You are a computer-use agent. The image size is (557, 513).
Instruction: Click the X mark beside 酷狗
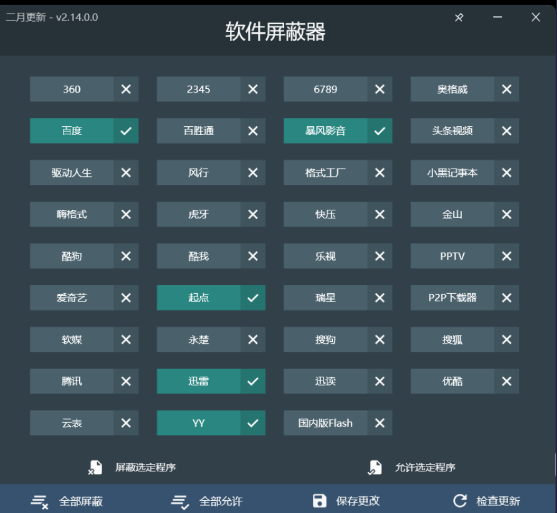pos(126,256)
